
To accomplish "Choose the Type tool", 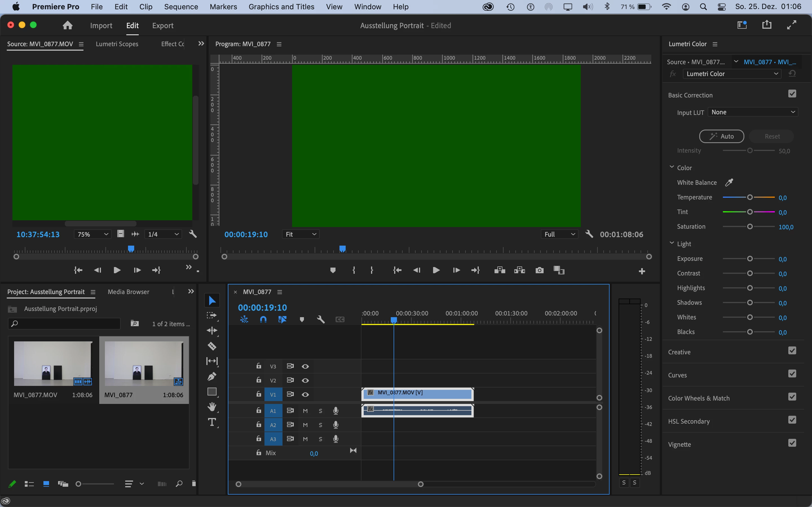I will (x=212, y=422).
